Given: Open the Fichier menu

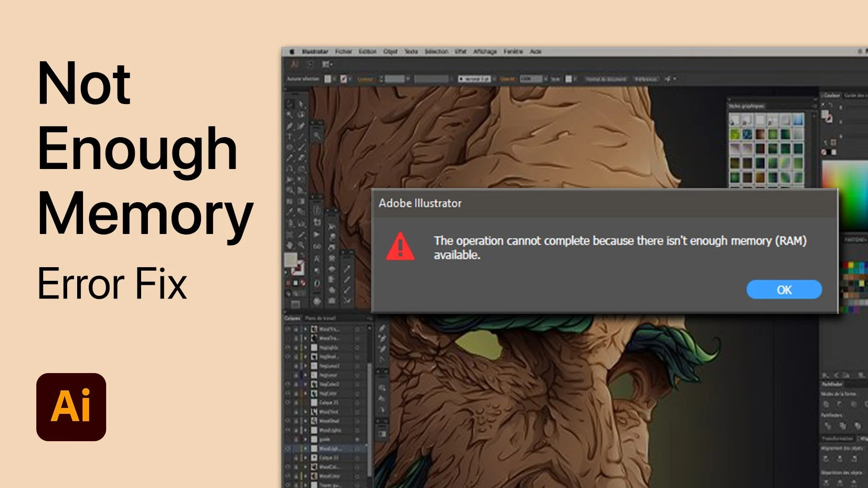Looking at the screenshot, I should tap(344, 51).
